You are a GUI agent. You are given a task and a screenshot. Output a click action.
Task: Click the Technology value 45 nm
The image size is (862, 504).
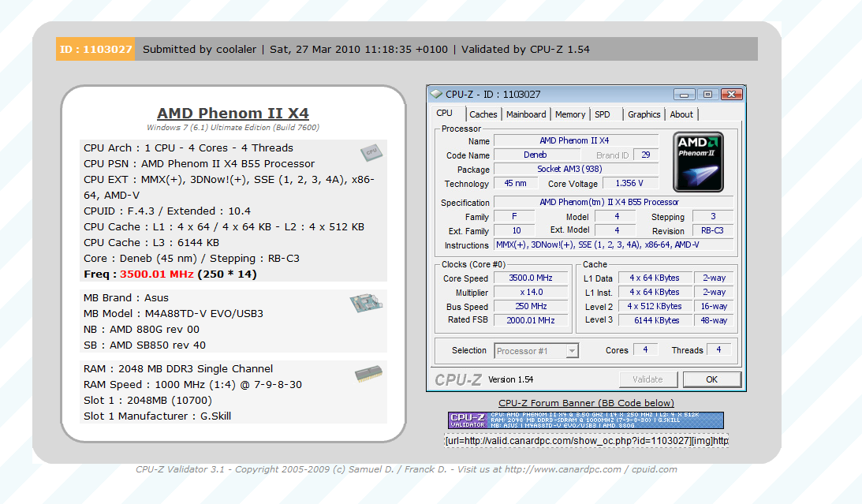tap(515, 184)
